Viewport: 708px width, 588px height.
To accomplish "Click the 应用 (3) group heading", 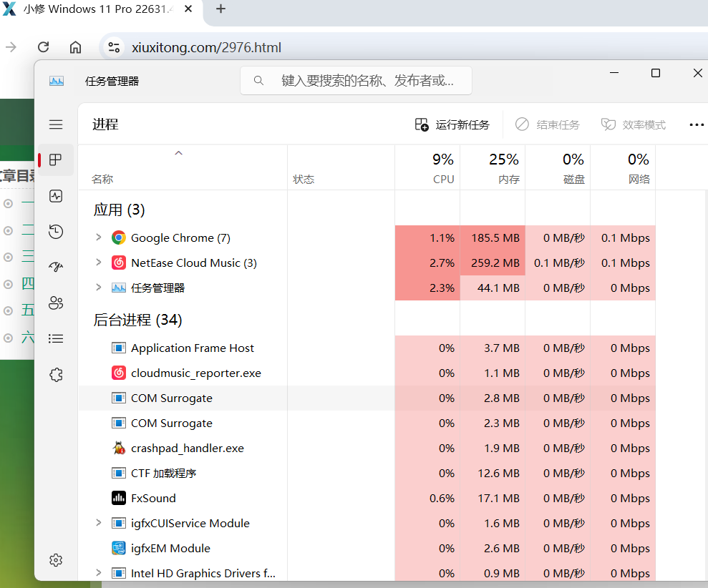I will pyautogui.click(x=120, y=210).
